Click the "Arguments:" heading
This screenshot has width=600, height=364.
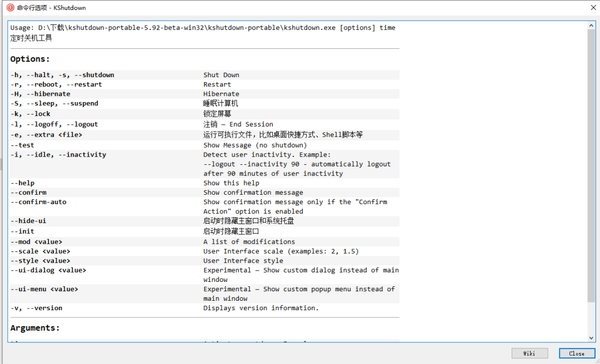point(35,328)
